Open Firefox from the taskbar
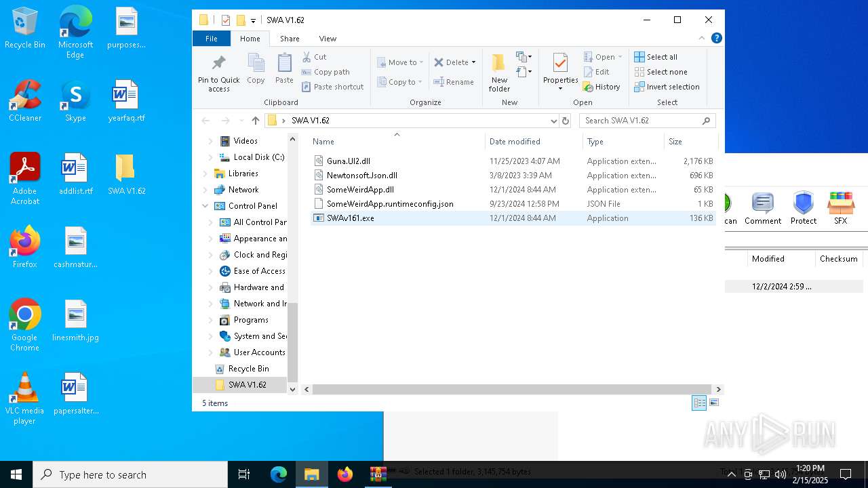The height and width of the screenshot is (488, 868). (x=345, y=474)
